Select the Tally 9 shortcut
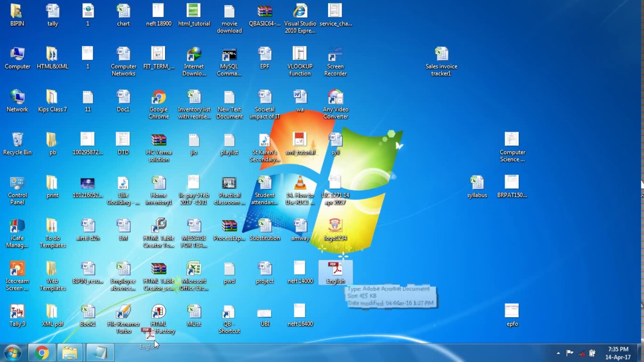The image size is (644, 362). pyautogui.click(x=17, y=311)
